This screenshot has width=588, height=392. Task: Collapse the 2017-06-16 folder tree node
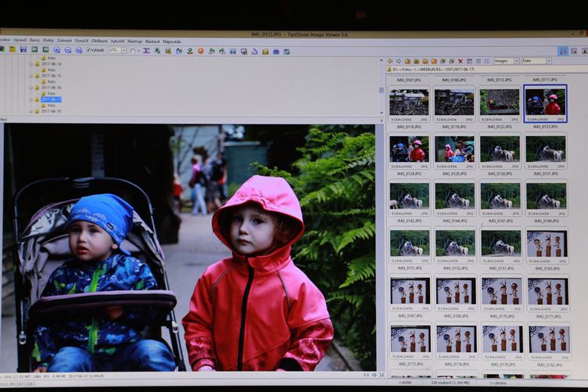(31, 88)
